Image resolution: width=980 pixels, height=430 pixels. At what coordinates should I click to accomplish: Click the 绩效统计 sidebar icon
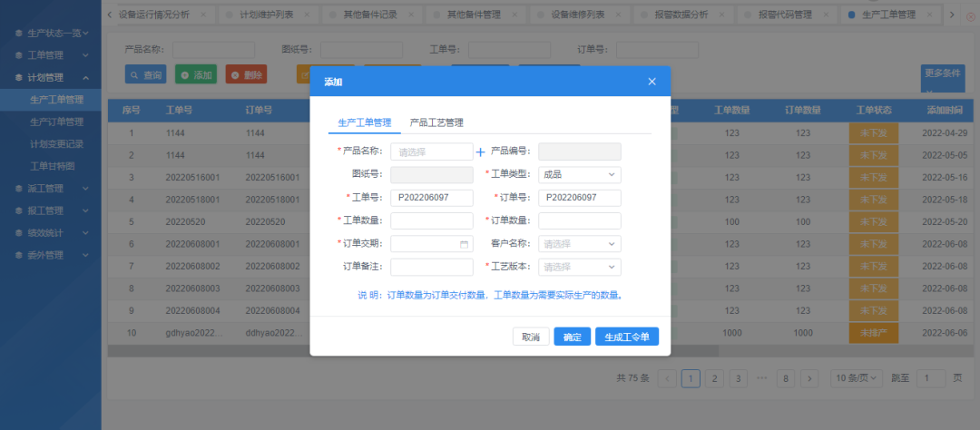click(19, 232)
